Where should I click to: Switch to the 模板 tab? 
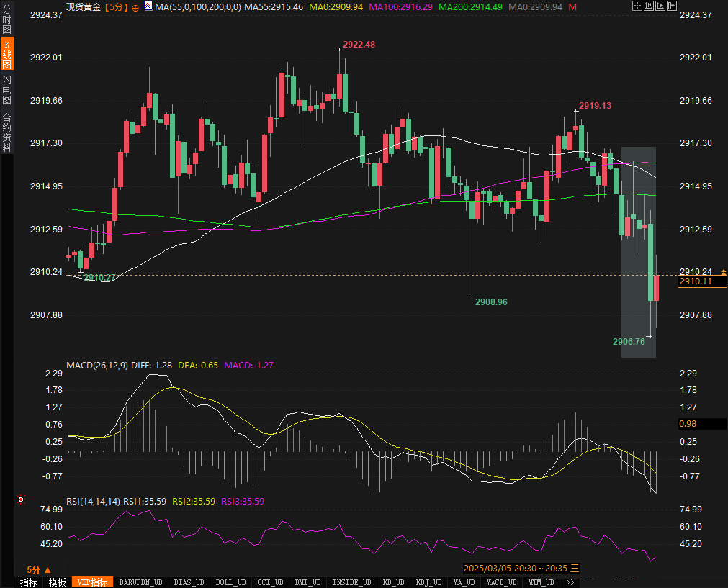pyautogui.click(x=57, y=582)
